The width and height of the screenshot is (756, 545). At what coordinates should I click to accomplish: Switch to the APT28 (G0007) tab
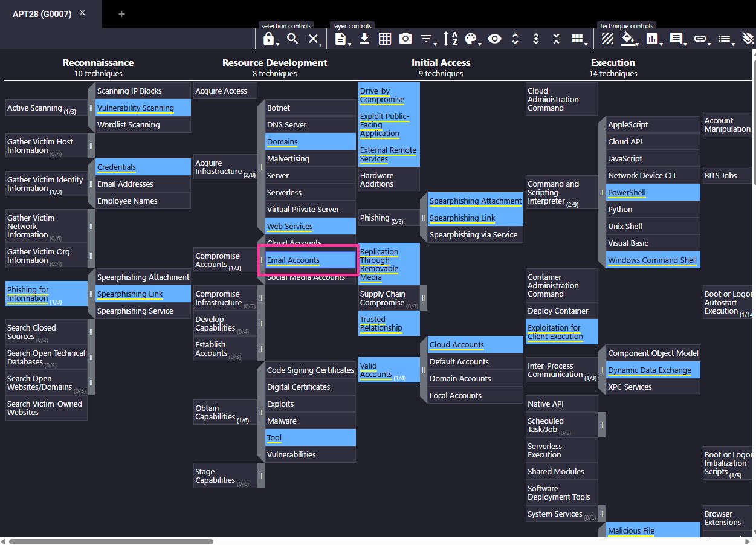[x=42, y=14]
